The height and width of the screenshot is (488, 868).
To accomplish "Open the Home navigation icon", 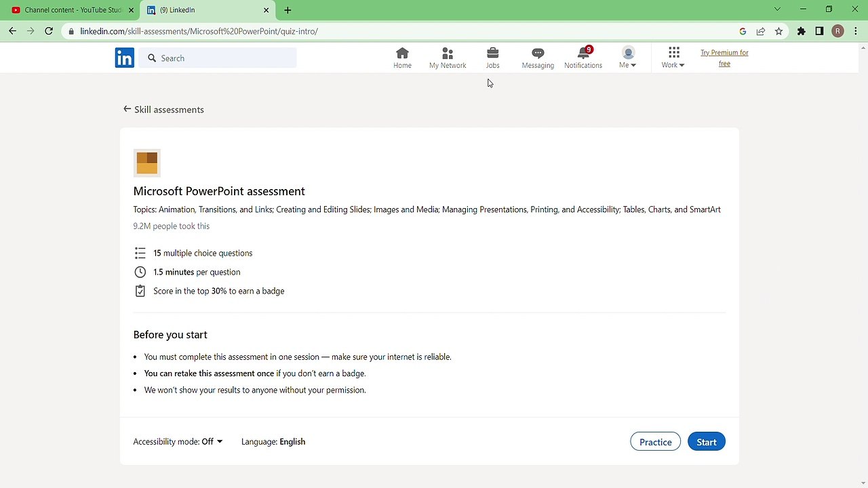I will point(402,58).
